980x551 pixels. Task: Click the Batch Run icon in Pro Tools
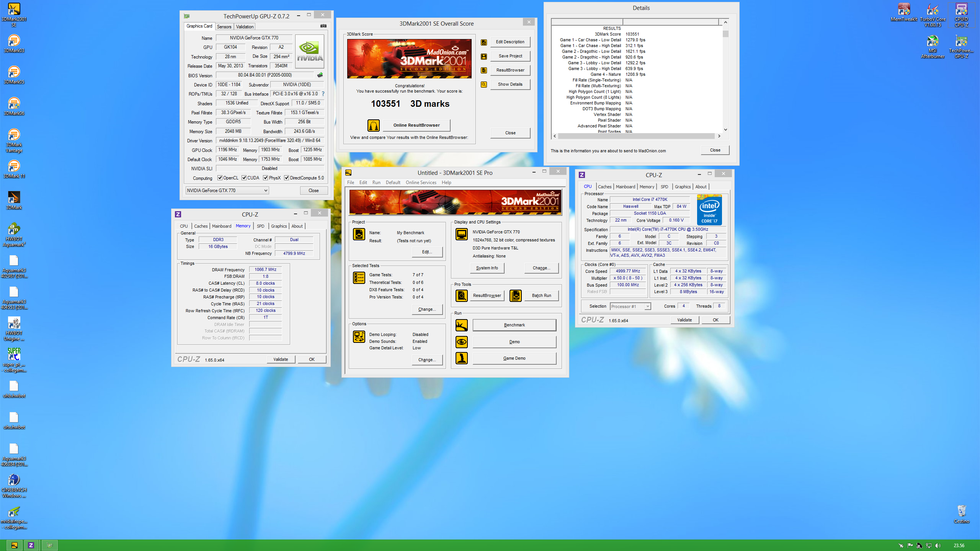516,295
